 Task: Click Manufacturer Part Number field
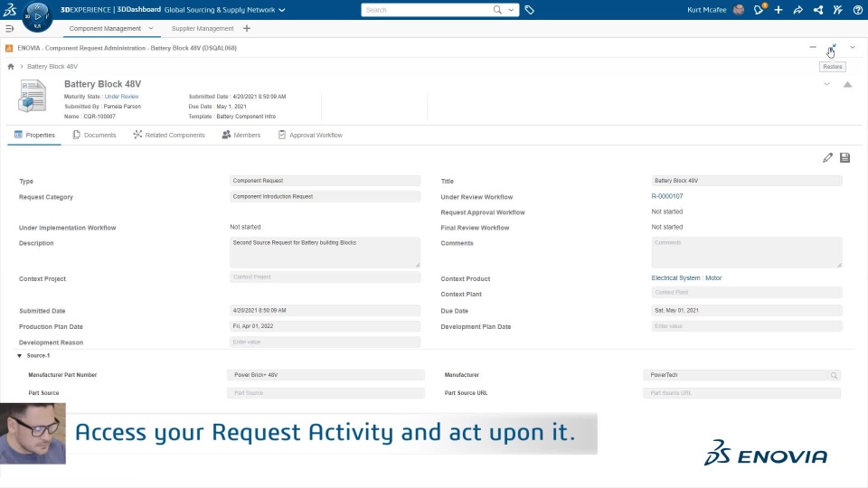(325, 374)
